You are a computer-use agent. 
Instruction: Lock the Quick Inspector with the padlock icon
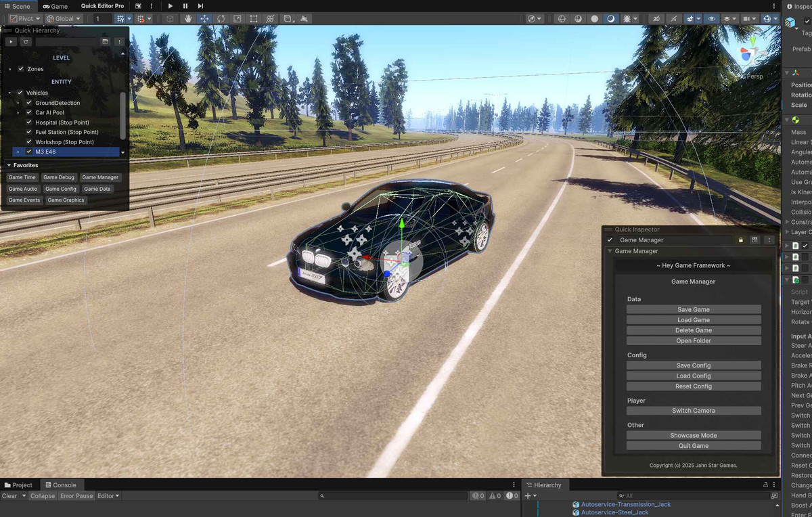[741, 240]
